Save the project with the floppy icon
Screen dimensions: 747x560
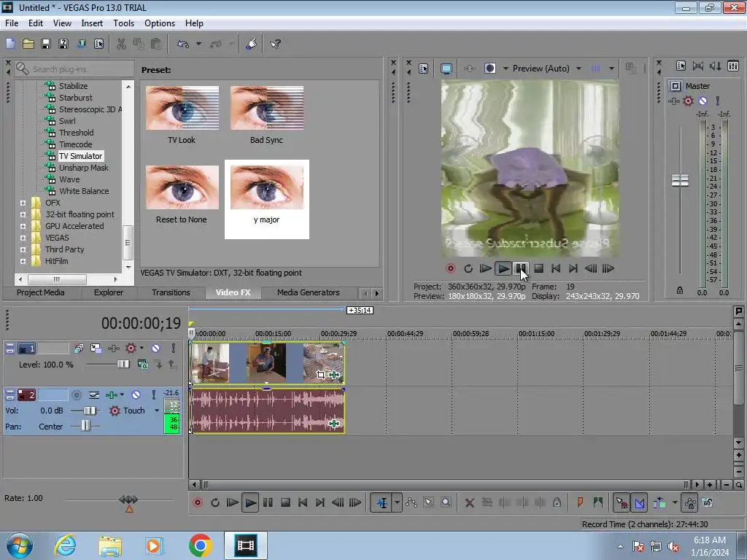click(x=46, y=44)
